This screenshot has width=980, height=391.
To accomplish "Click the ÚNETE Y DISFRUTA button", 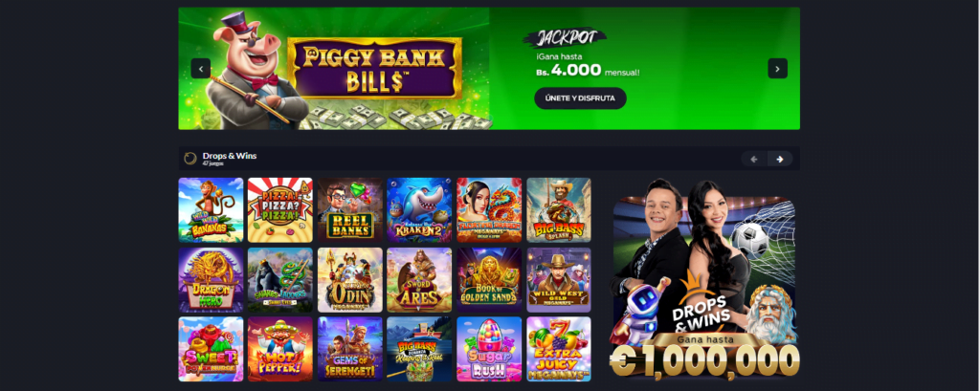I will click(x=580, y=98).
